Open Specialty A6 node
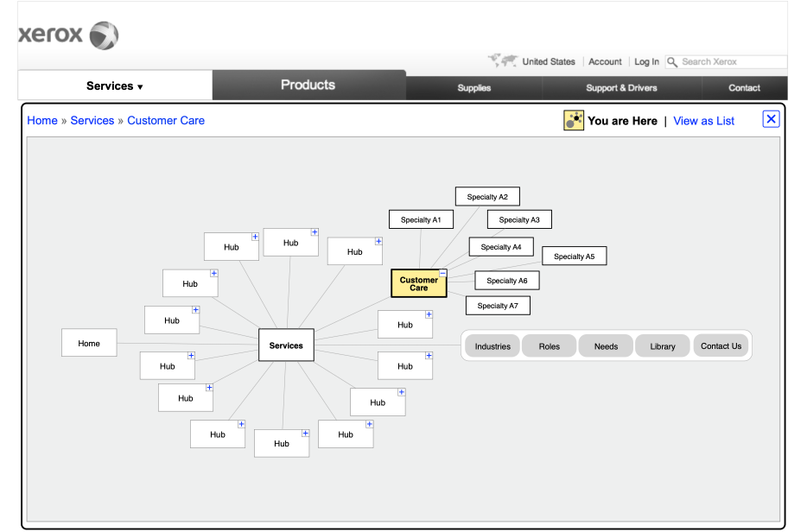The width and height of the screenshot is (807, 532). coord(507,281)
